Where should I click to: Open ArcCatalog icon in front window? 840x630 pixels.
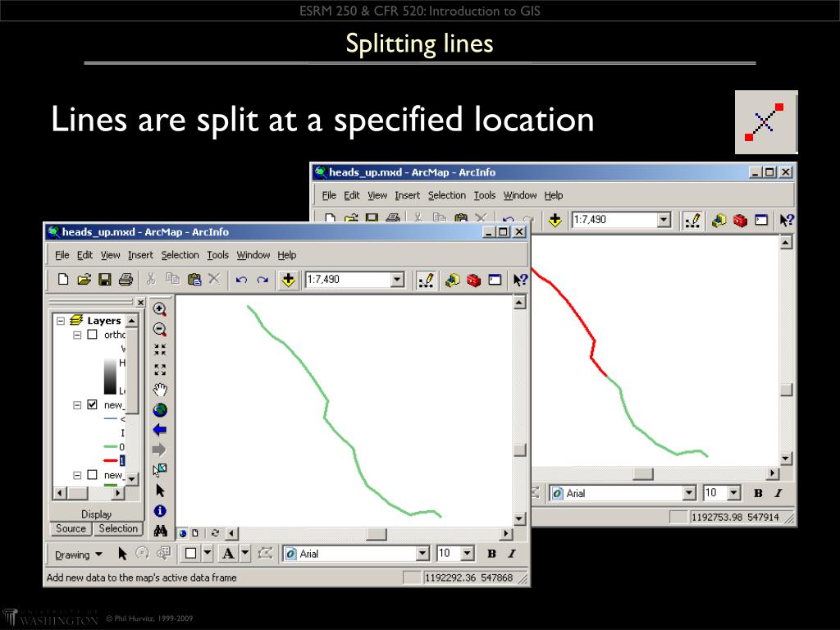453,280
